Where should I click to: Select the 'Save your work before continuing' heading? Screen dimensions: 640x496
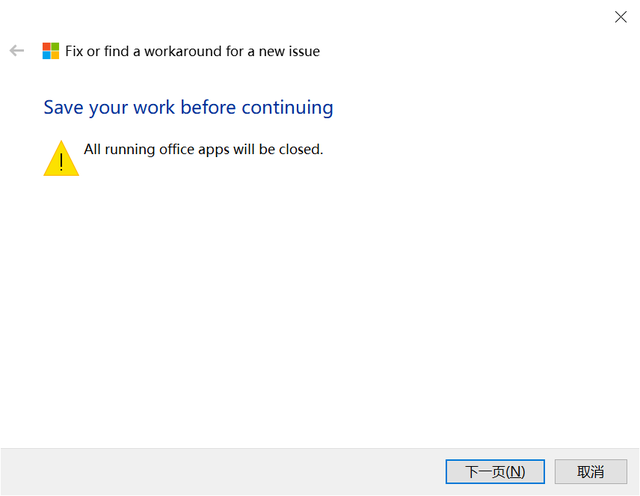[188, 108]
